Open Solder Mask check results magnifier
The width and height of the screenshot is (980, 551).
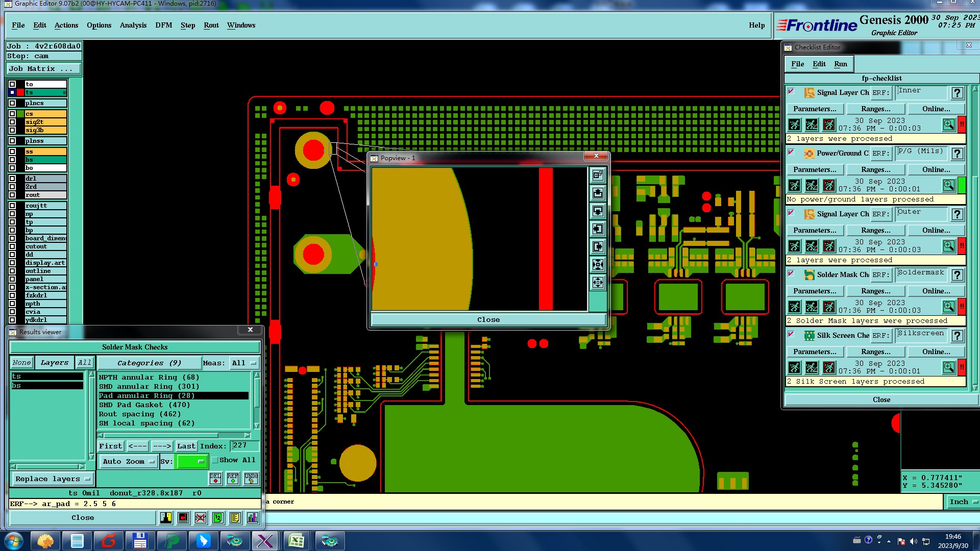click(948, 307)
